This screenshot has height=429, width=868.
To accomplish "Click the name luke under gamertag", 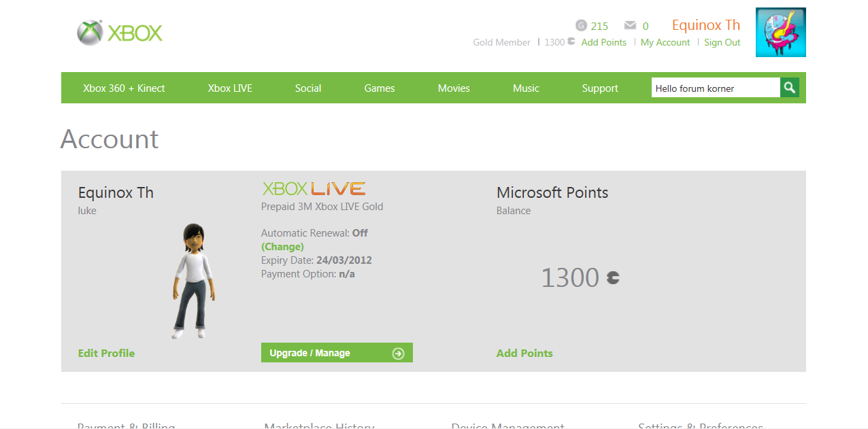I will coord(87,211).
